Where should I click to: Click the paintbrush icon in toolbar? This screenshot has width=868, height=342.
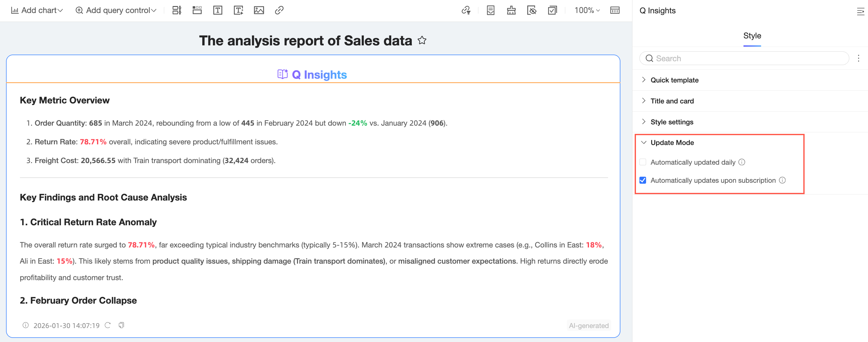(x=511, y=10)
